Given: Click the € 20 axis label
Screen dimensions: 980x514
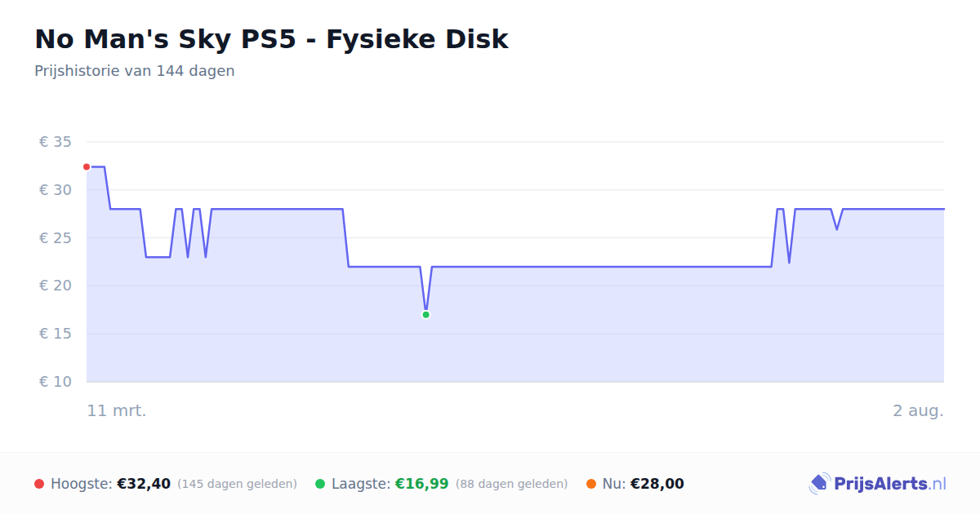Looking at the screenshot, I should [x=56, y=286].
